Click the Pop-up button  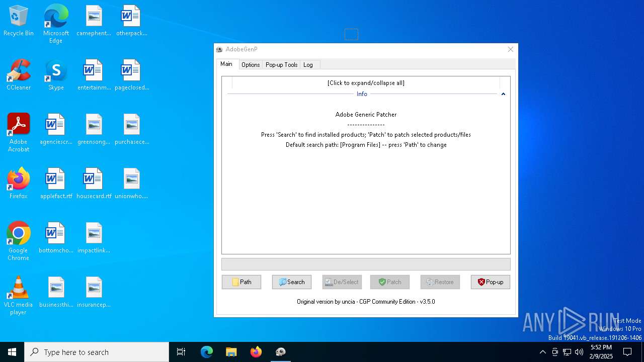(x=491, y=282)
